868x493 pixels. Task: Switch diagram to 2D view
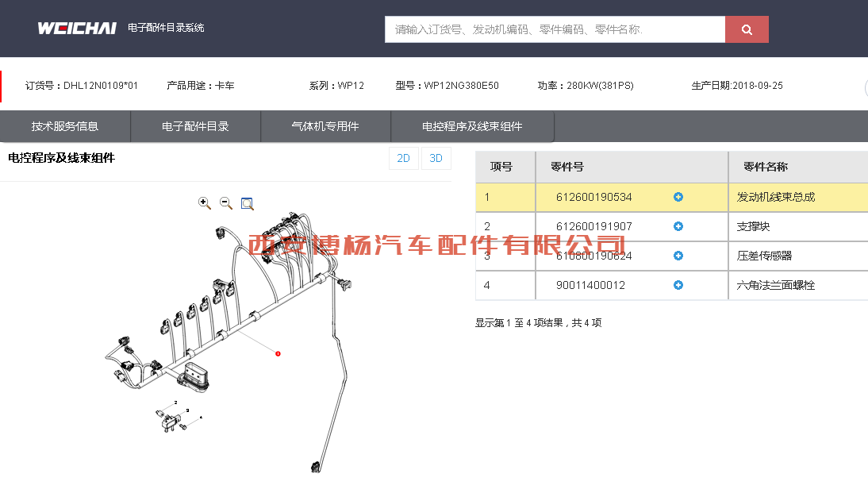pyautogui.click(x=403, y=158)
